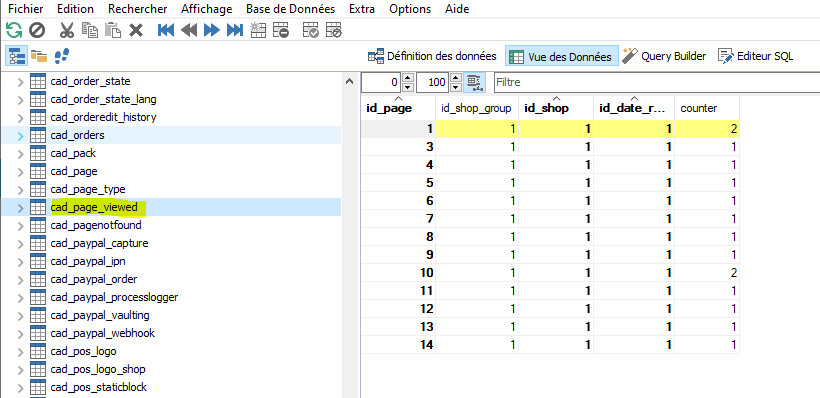This screenshot has height=398, width=820.
Task: Click counter cell of id_page 10
Action: pyautogui.click(x=707, y=272)
